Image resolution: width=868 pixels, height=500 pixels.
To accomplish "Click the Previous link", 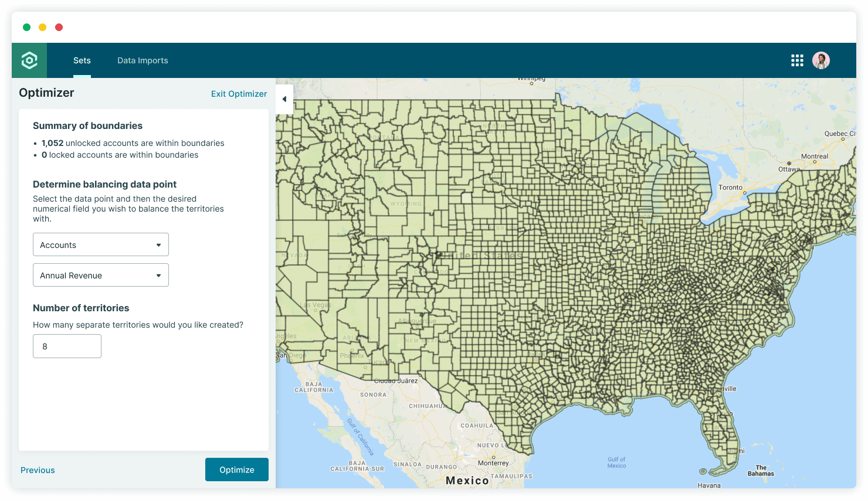I will click(38, 470).
